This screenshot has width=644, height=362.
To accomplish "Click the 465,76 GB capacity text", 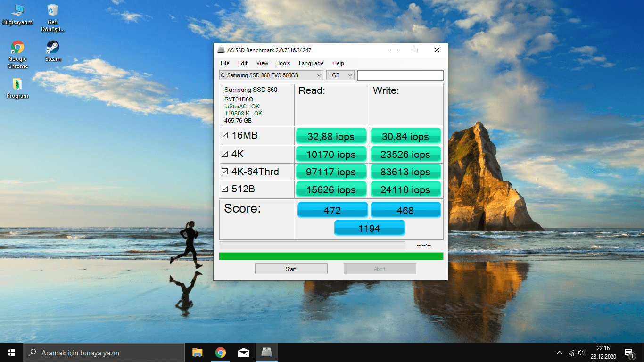I will pos(238,121).
